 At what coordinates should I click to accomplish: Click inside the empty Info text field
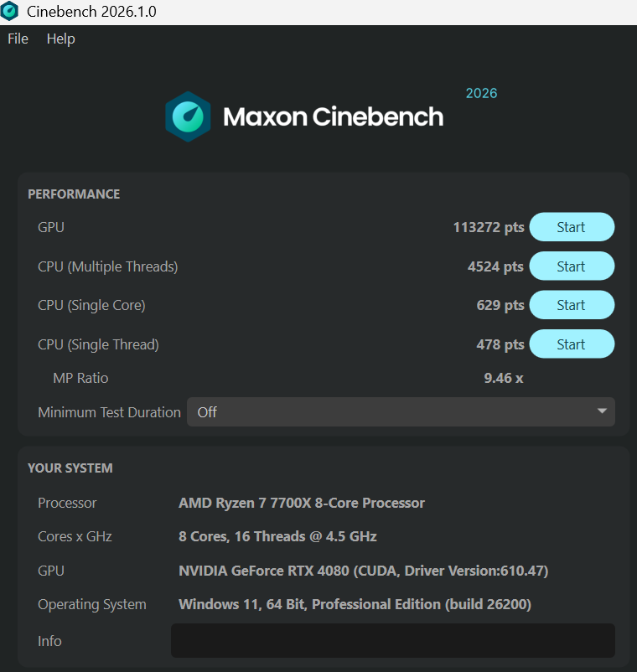[x=392, y=640]
